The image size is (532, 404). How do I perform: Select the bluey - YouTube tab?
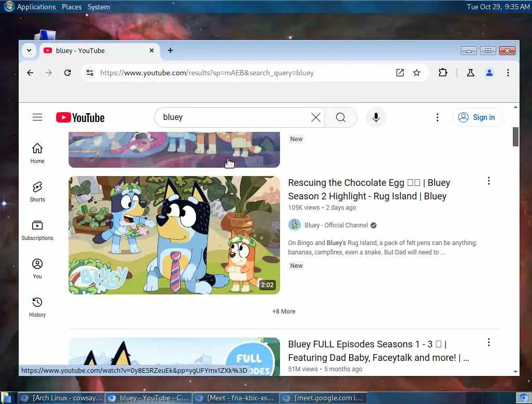(x=100, y=50)
